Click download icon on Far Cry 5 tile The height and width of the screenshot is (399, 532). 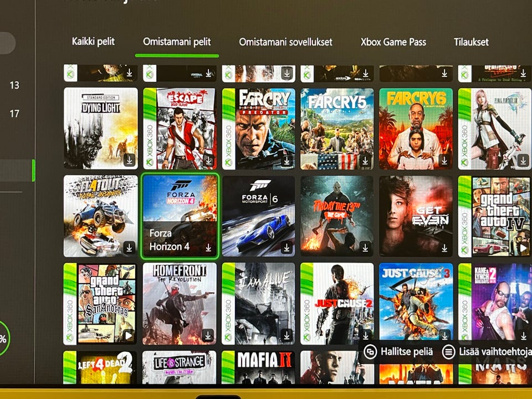coord(365,160)
